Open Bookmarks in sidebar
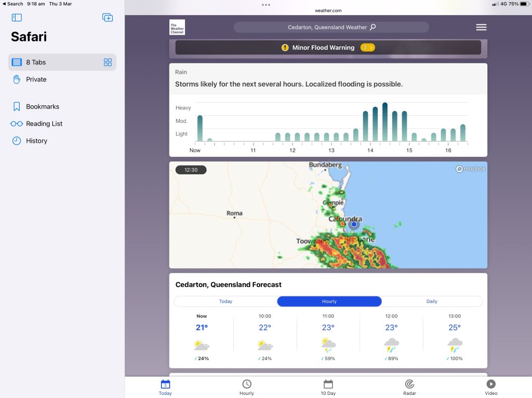Viewport: 532px width, 398px height. 43,106
